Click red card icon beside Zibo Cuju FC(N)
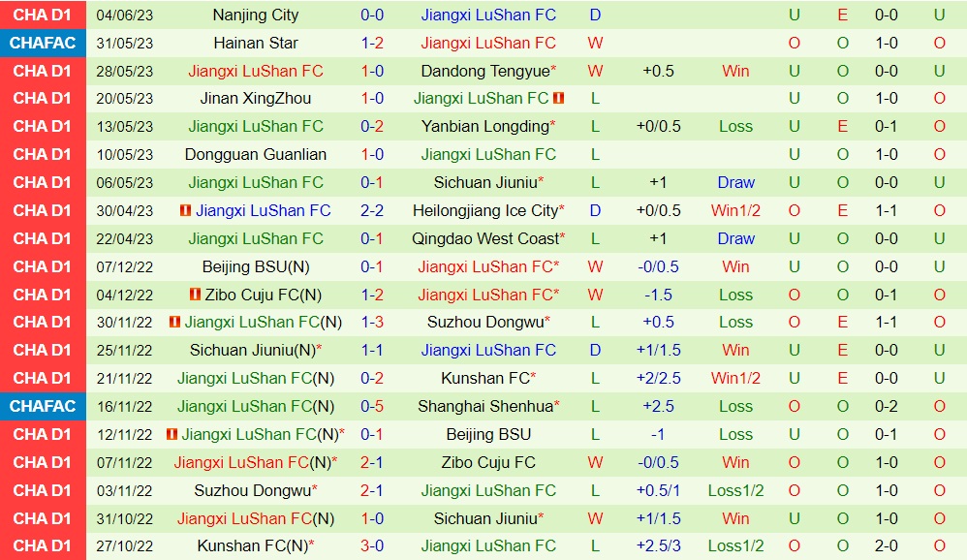Screen dimensions: 967x560 pyautogui.click(x=195, y=295)
